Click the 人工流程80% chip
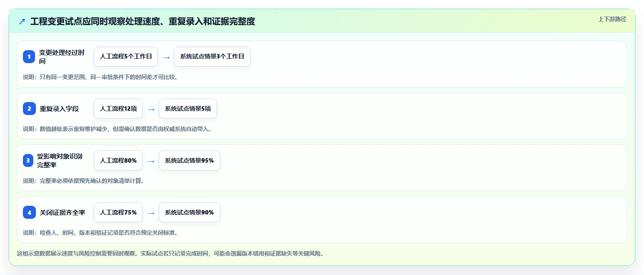The width and height of the screenshot is (644, 275). pyautogui.click(x=118, y=160)
